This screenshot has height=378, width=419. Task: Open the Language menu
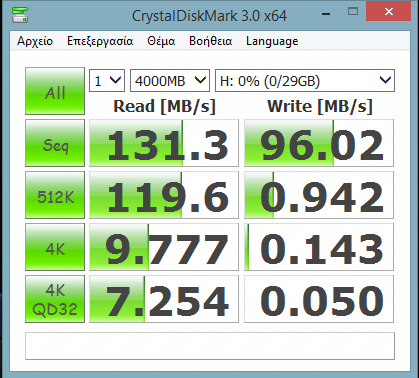(x=272, y=41)
